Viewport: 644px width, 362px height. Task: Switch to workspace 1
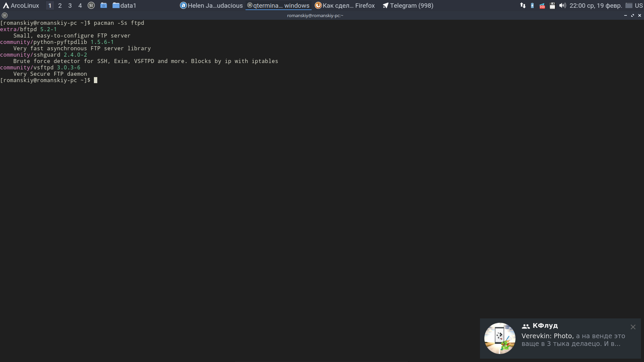click(50, 5)
